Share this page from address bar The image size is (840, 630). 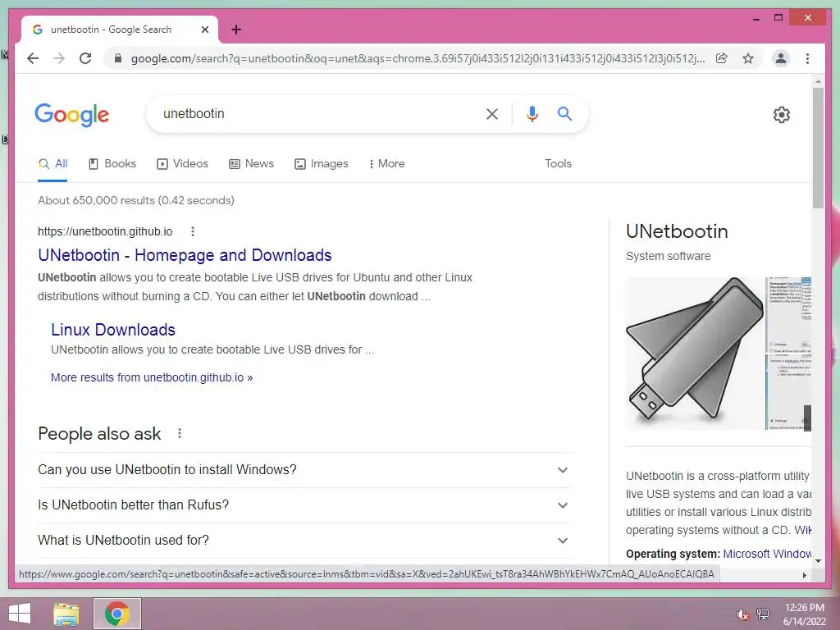click(x=722, y=58)
